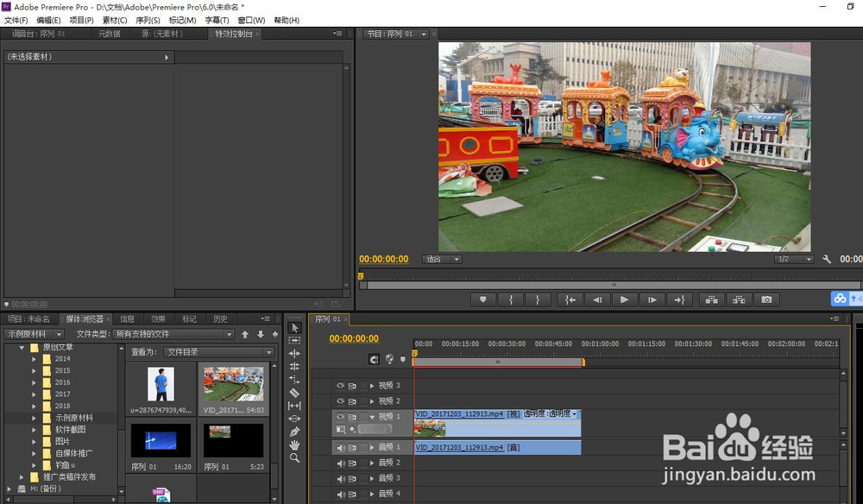Click the Step Forward frame button
Screen dimensions: 863x504
(652, 299)
